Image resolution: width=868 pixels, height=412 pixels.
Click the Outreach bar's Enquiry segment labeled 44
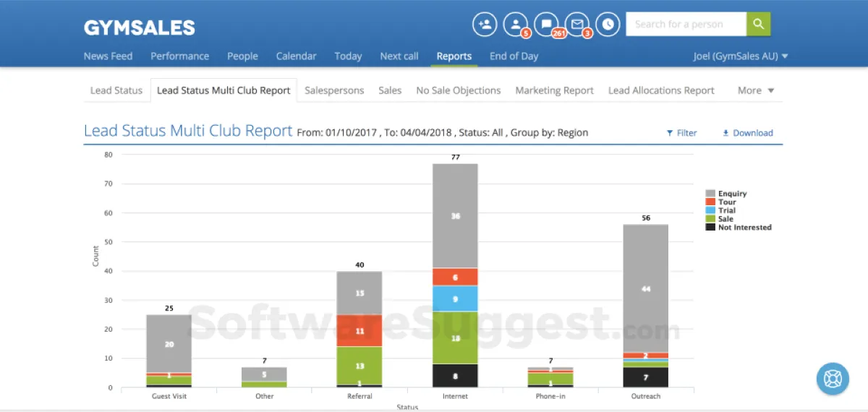click(x=646, y=288)
